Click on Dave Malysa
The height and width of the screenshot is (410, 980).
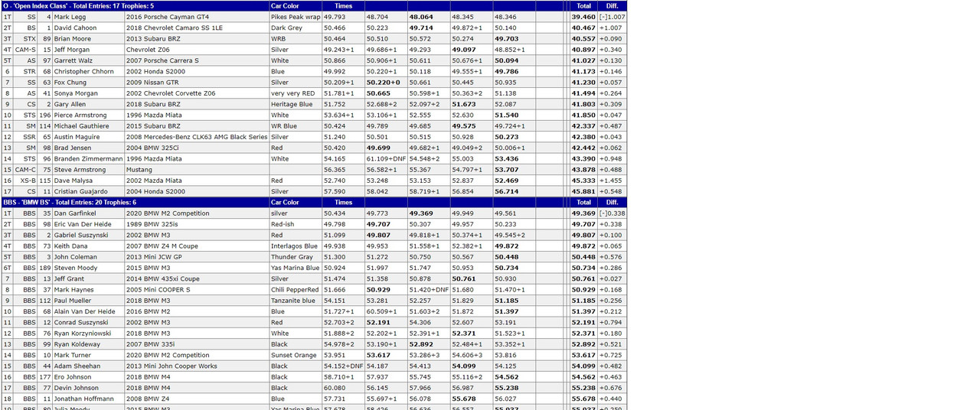pos(73,181)
